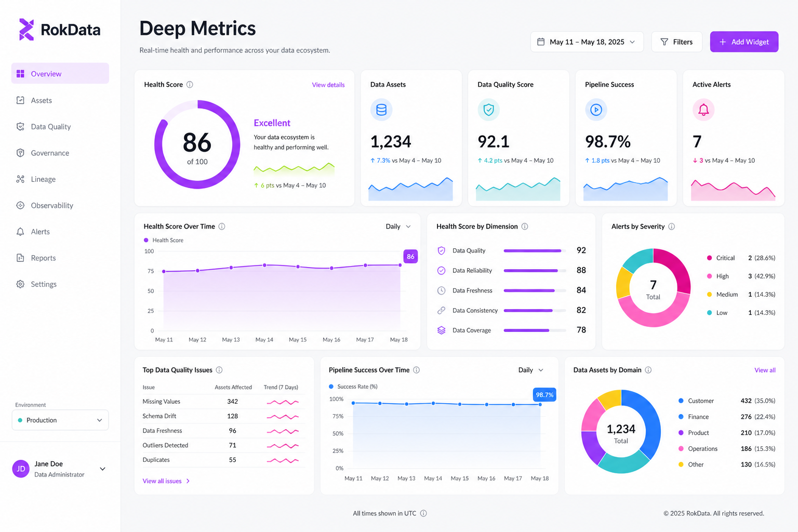Image resolution: width=798 pixels, height=532 pixels.
Task: Open the date range May 11 – May 18 dropdown
Action: tap(587, 42)
